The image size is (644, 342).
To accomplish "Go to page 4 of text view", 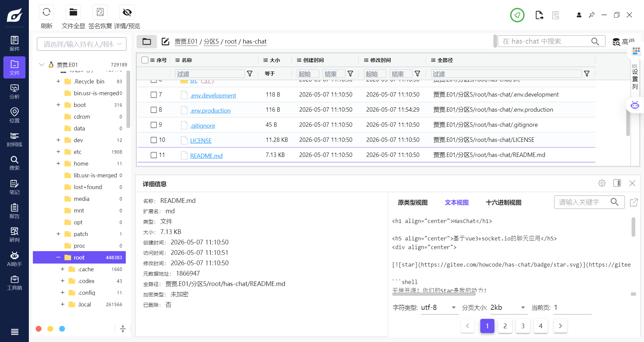I will coord(541,326).
